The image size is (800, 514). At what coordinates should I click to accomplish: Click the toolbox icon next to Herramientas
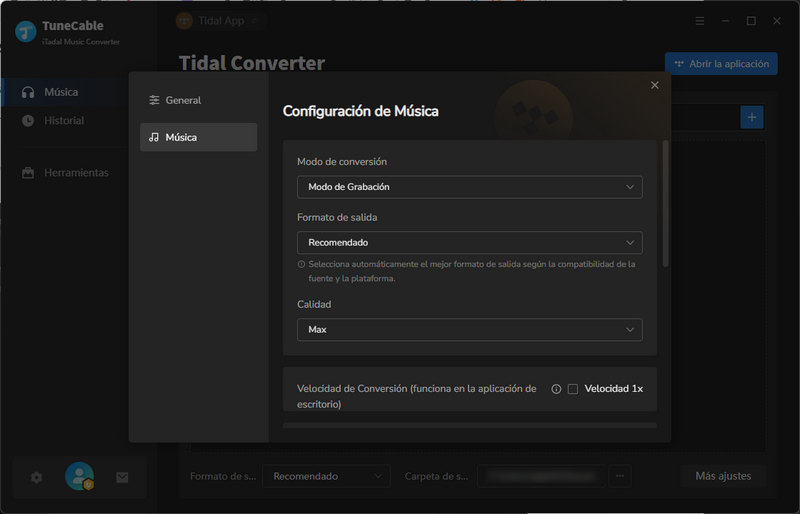point(28,173)
